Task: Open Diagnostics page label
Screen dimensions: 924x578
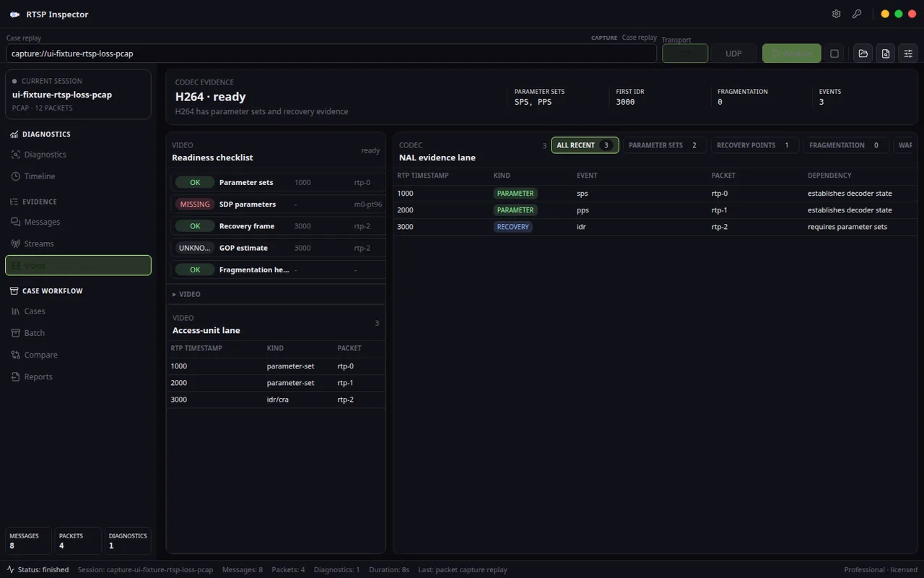Action: (x=45, y=155)
